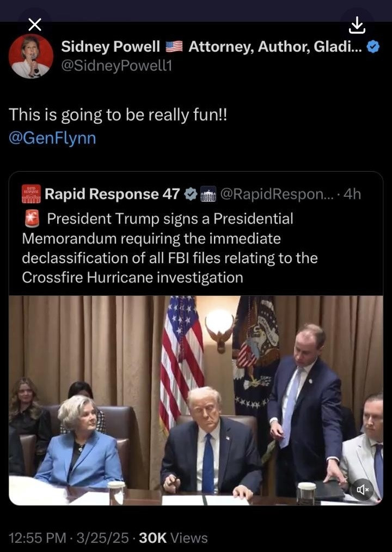The image size is (392, 552).
Task: Open the Rapid Response 47 avatar
Action: [x=31, y=193]
